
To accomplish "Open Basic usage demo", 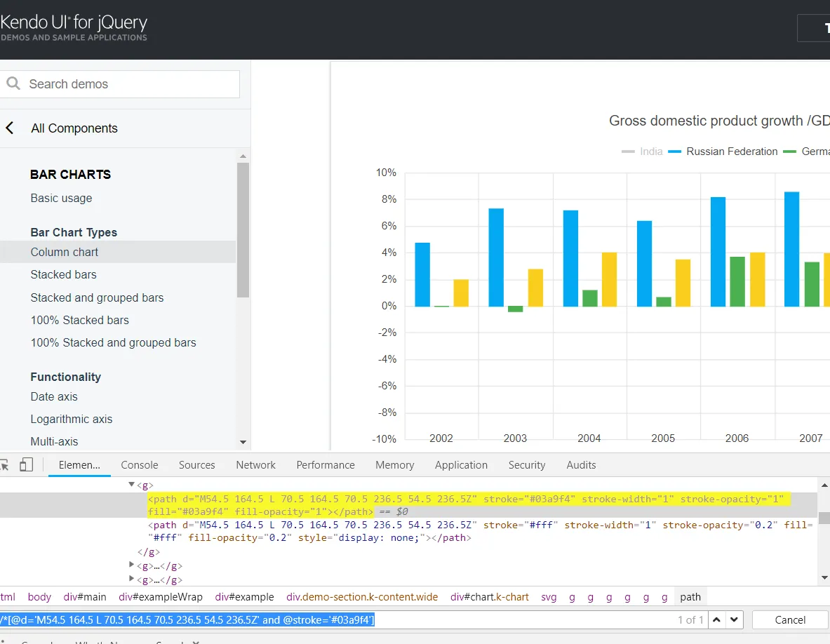I will pyautogui.click(x=62, y=198).
